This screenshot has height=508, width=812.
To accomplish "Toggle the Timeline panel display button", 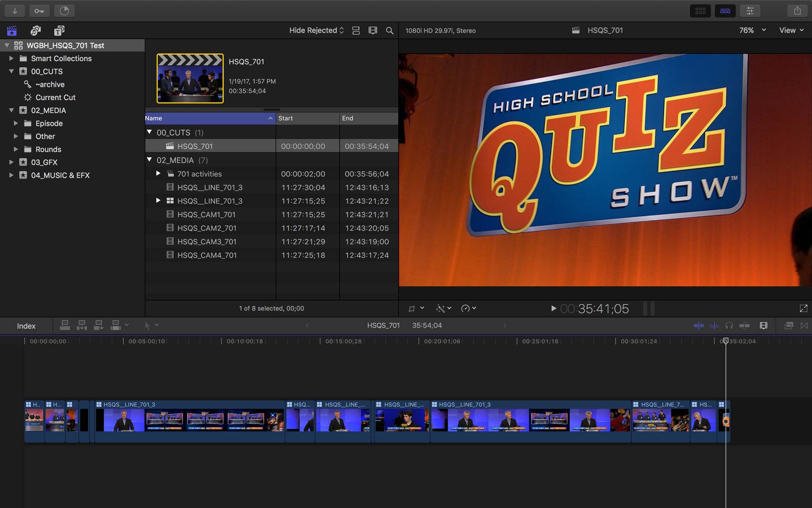I will pyautogui.click(x=725, y=11).
